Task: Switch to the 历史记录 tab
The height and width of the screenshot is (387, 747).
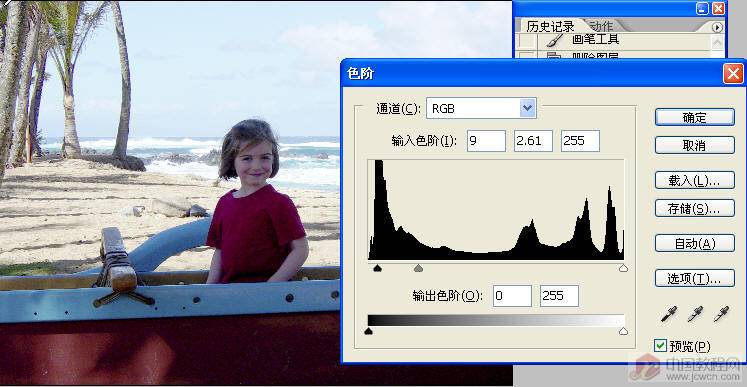Action: click(550, 26)
